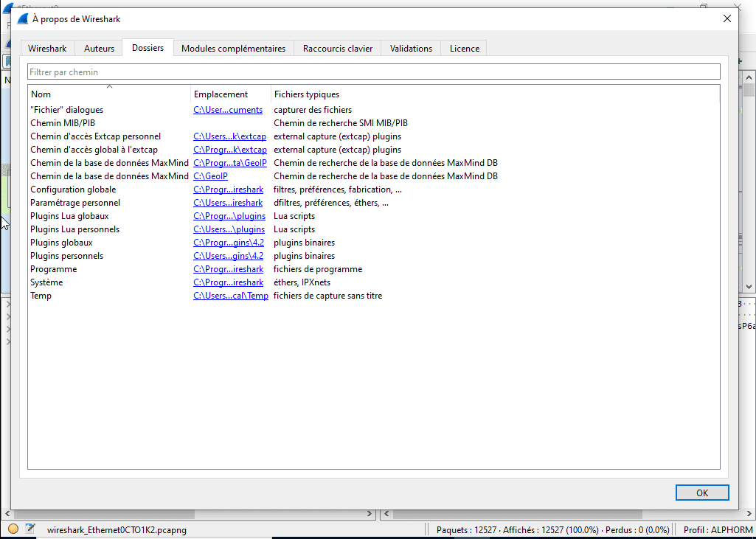The image size is (756, 539).
Task: Close the À propos de Wireshark dialog
Action: tap(727, 19)
